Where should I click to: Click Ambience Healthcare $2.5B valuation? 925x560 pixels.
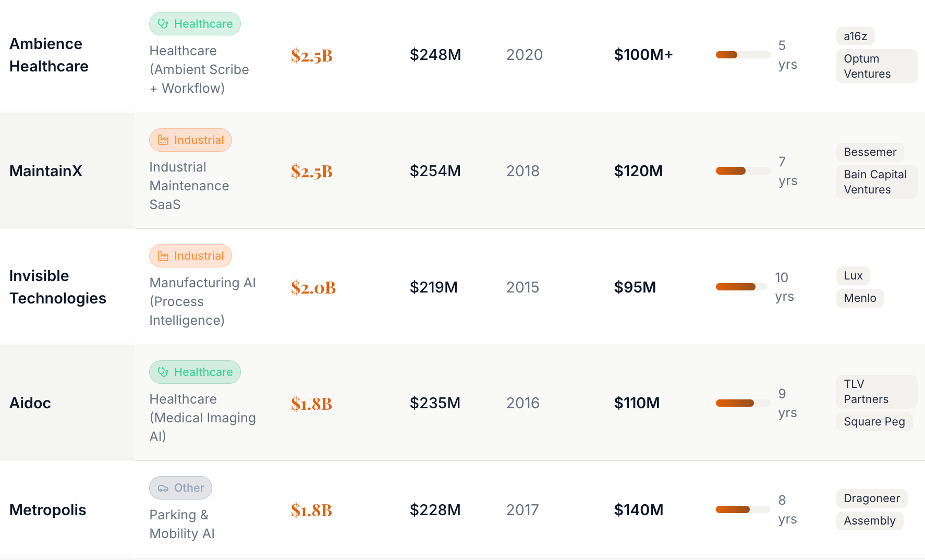[312, 55]
